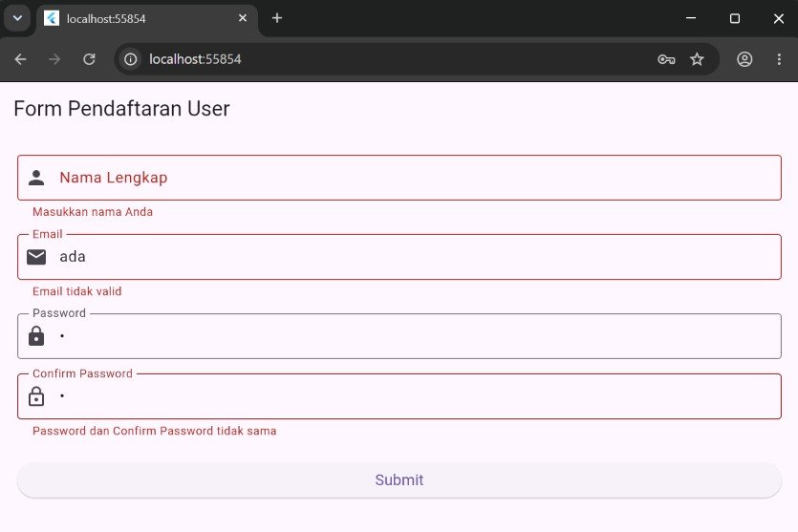
Task: Click the envelope icon in Email field
Action: pos(36,257)
